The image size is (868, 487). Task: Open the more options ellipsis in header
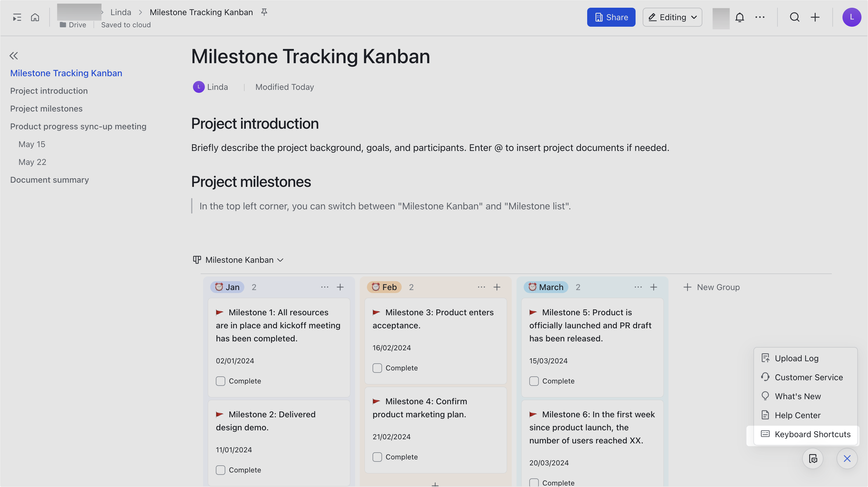[760, 17]
